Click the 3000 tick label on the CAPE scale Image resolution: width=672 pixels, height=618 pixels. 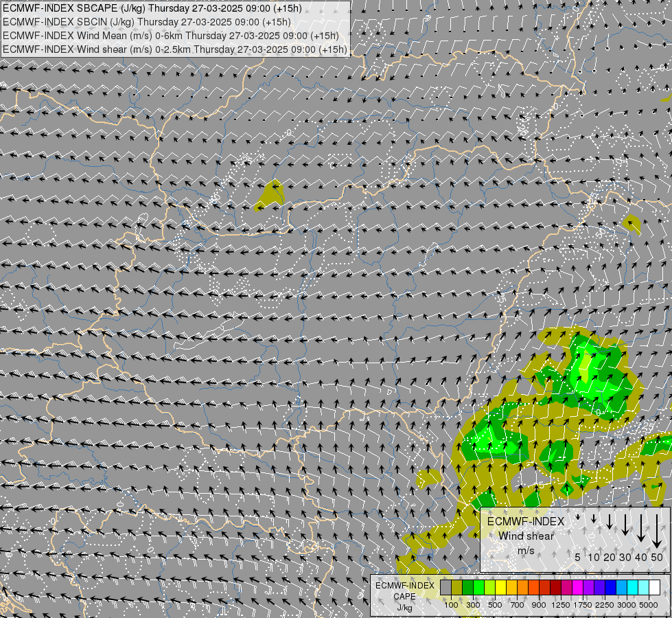coord(627,605)
